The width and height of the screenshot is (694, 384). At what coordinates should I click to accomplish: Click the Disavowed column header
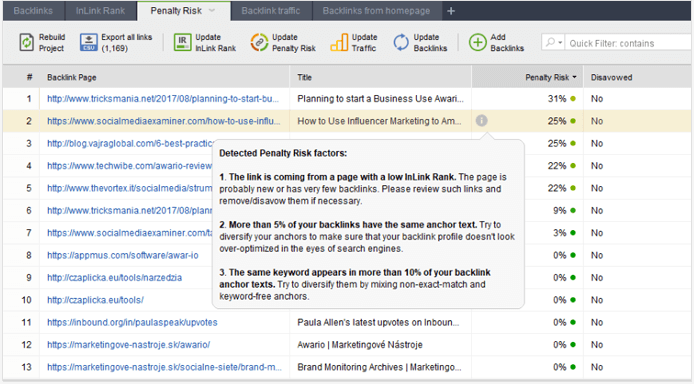pyautogui.click(x=637, y=77)
